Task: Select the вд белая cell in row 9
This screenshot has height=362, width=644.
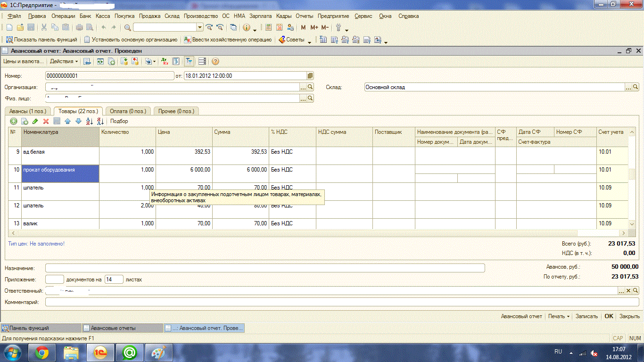Action: pos(61,156)
